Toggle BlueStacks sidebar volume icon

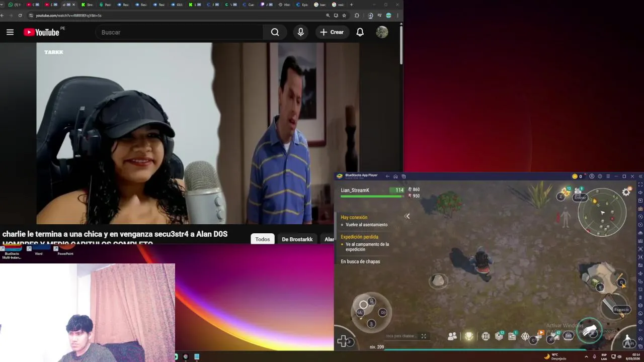pos(640,193)
